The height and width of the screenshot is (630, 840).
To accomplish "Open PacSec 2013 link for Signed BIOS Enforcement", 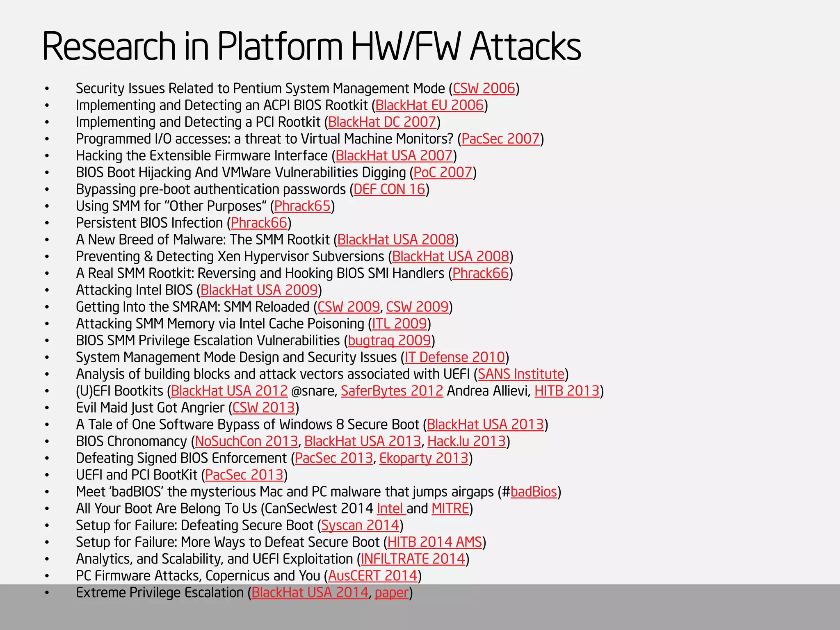I will (334, 459).
